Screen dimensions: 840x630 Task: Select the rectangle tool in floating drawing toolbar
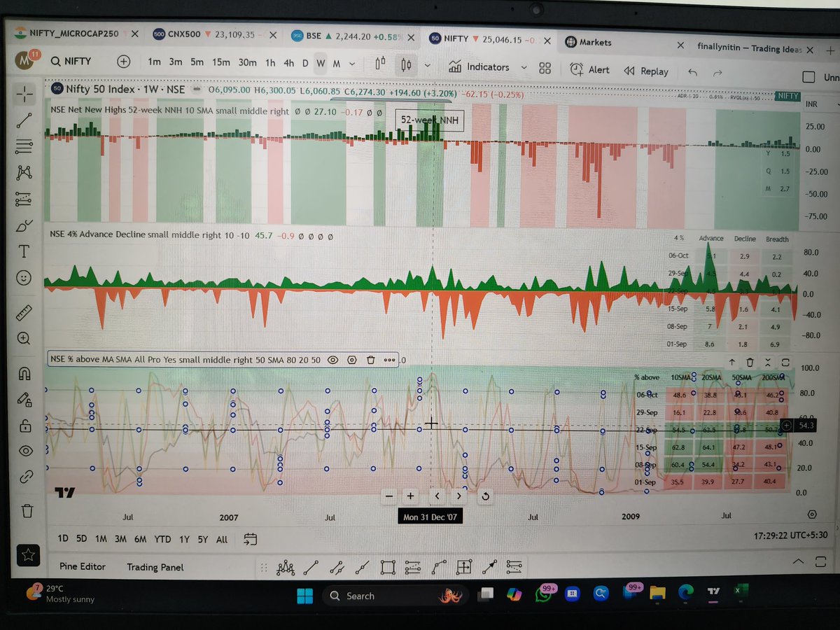click(x=388, y=566)
